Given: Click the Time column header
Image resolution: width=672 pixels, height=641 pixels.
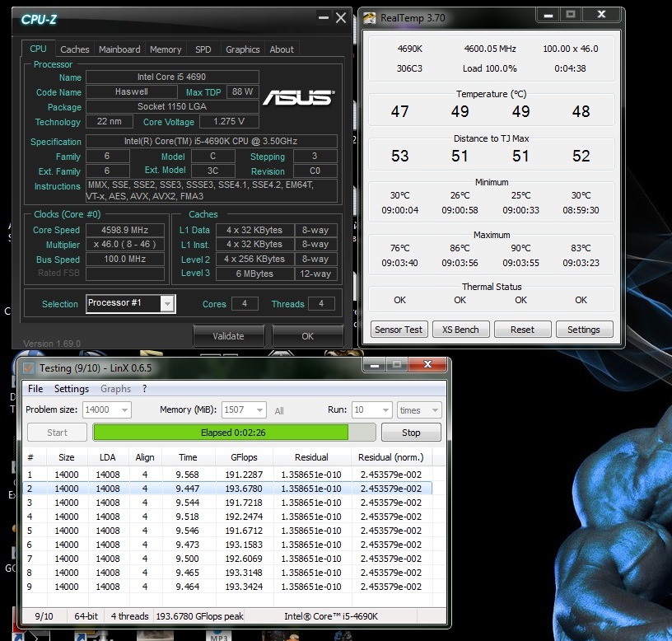Looking at the screenshot, I should coord(188,457).
